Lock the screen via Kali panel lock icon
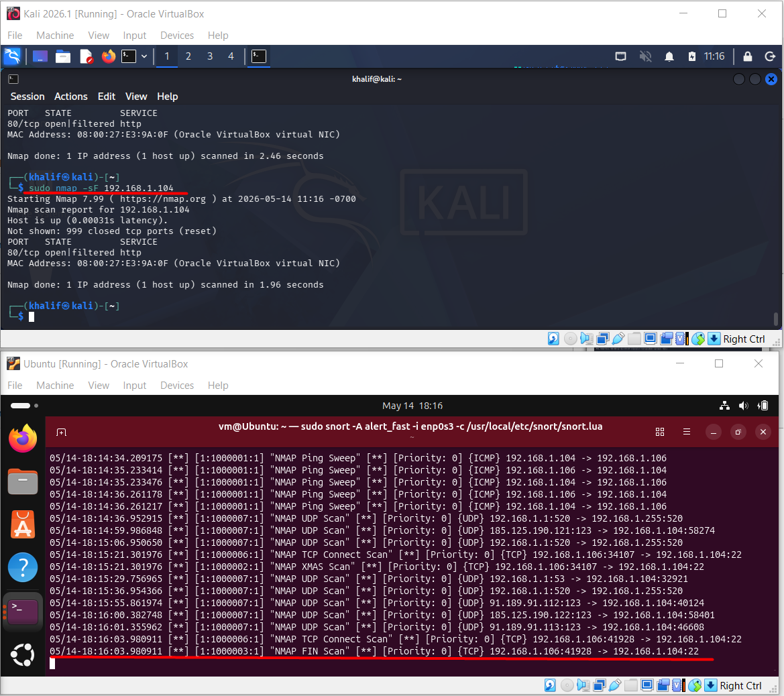Screen dimensions: 784x696 click(x=748, y=56)
